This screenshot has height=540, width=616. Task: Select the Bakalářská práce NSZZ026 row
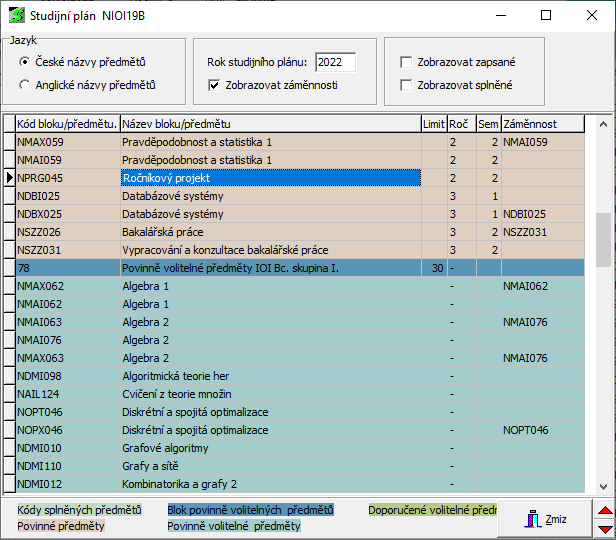pos(270,232)
